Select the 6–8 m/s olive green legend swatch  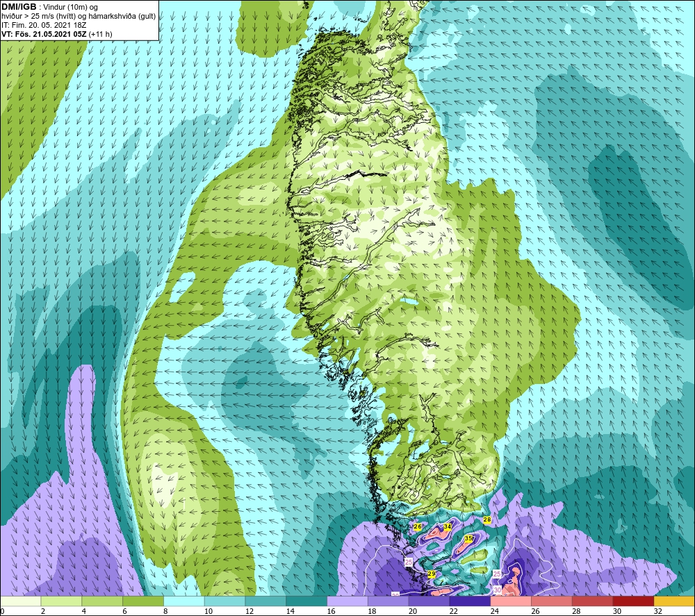point(143,601)
